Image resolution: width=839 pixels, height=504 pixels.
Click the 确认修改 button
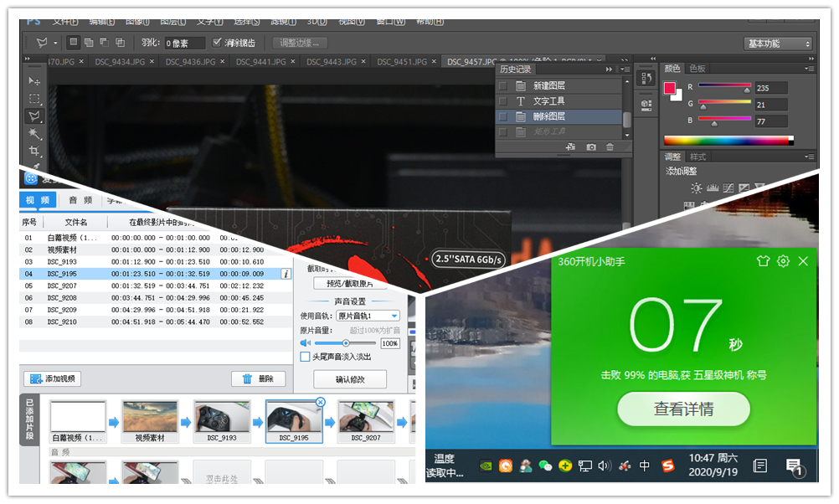pos(350,379)
